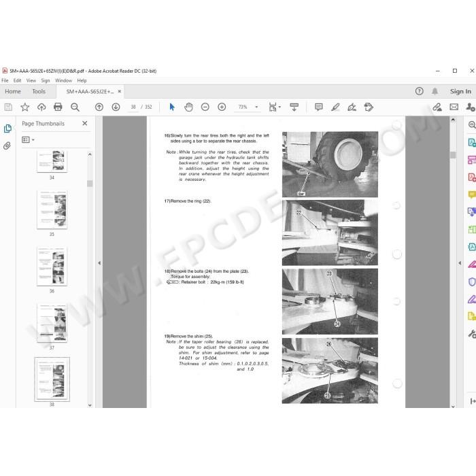
Task: Open the Help menu
Action: pos(82,80)
